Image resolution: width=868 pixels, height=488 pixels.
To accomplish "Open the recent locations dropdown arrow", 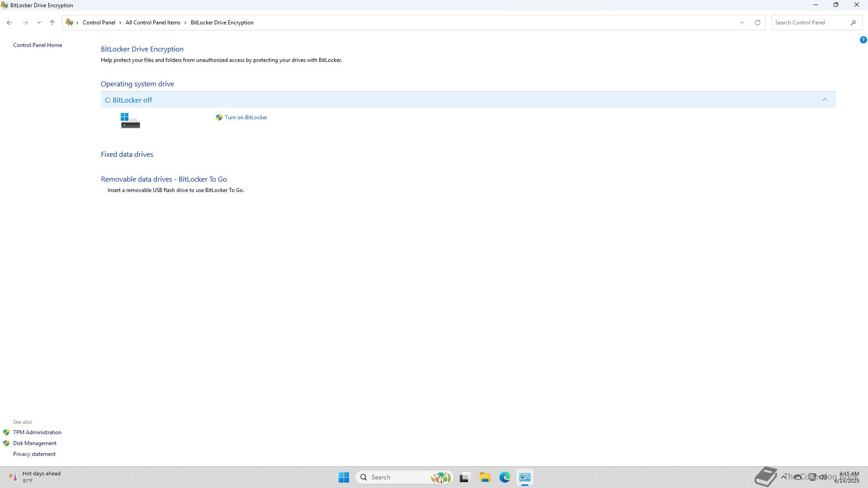I will [39, 23].
